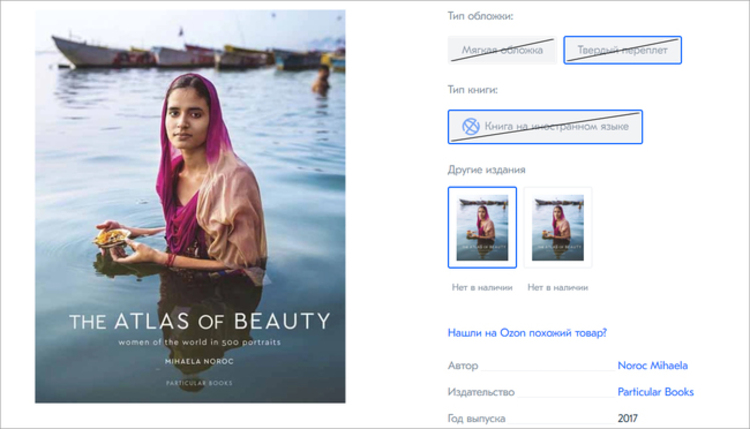The width and height of the screenshot is (750, 429).
Task: Click "Нет в наличии" under the first edition
Action: coord(482,288)
